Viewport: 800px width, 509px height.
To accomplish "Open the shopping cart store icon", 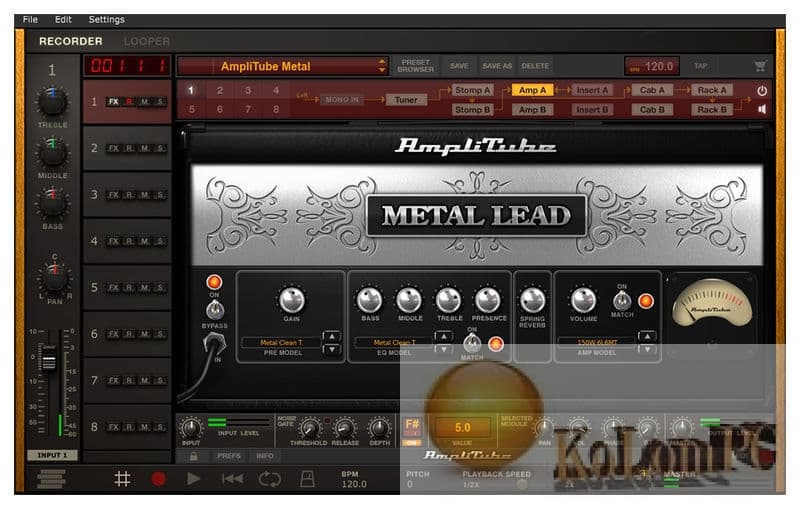I will pos(760,66).
